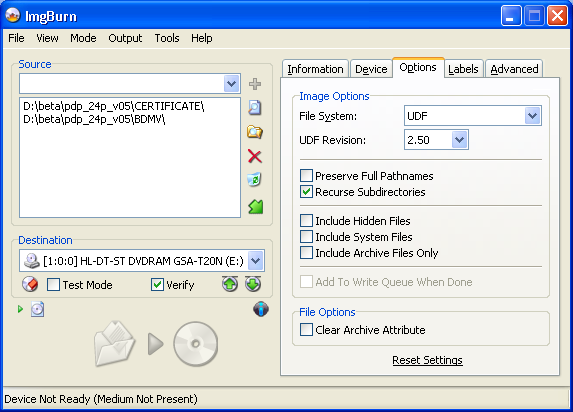Image resolution: width=573 pixels, height=412 pixels.
Task: Click the recycle bin clear-list icon
Action: (x=255, y=179)
